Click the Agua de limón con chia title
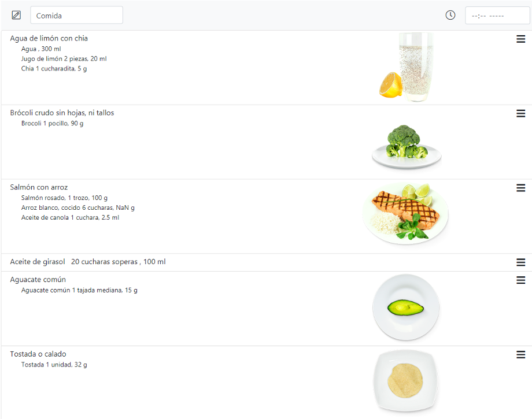Viewport: 532px width, 419px height. [49, 38]
